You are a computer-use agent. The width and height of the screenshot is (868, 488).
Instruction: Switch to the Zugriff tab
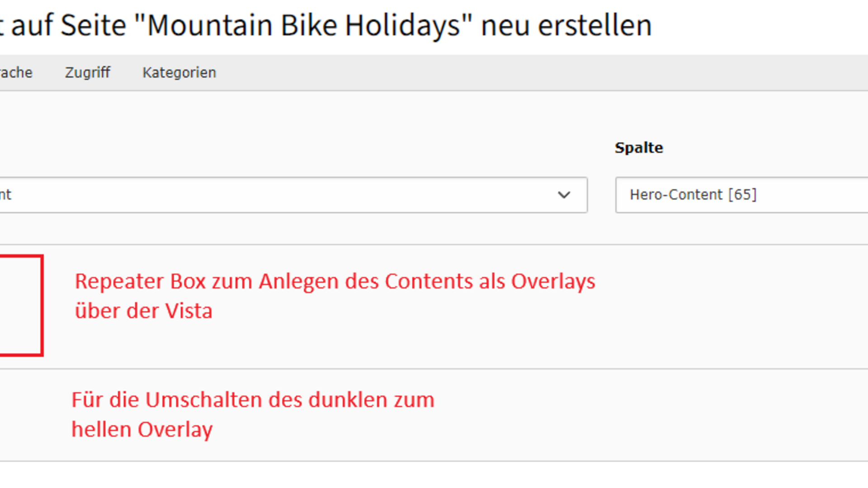pos(87,72)
